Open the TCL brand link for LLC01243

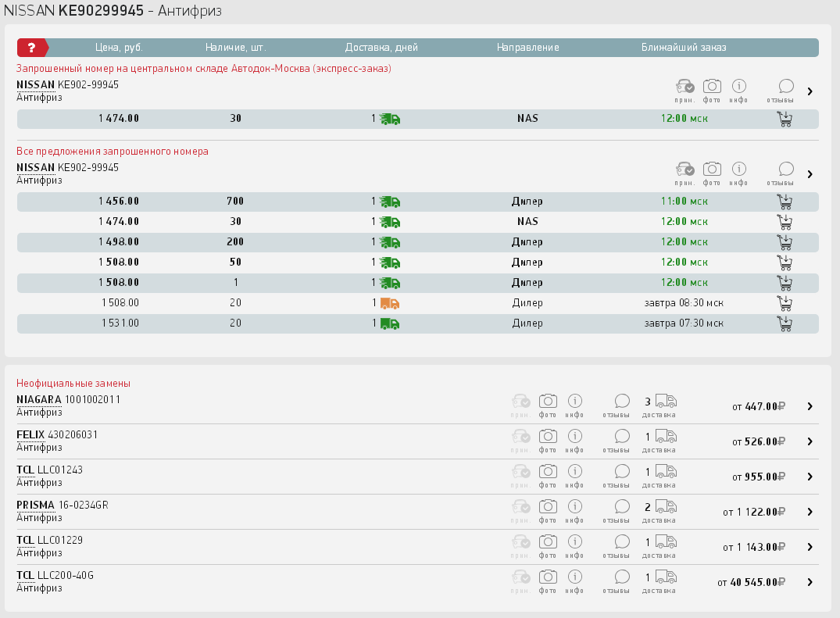[x=25, y=470]
